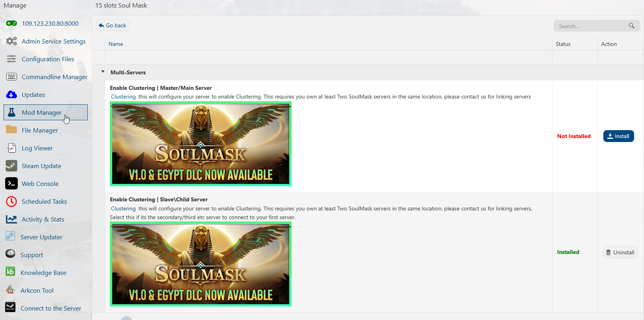The height and width of the screenshot is (320, 644).
Task: Click the Master/Main Server Soulmask banner image
Action: point(201,144)
